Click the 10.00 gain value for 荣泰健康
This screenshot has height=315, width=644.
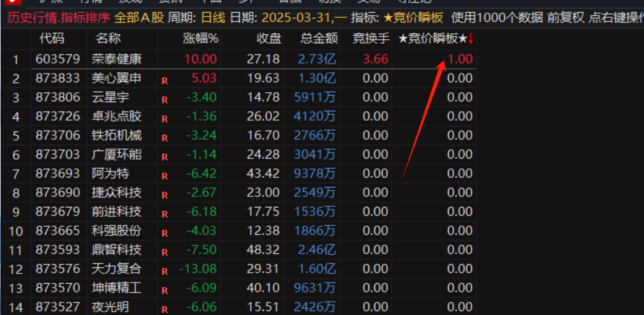tap(201, 59)
